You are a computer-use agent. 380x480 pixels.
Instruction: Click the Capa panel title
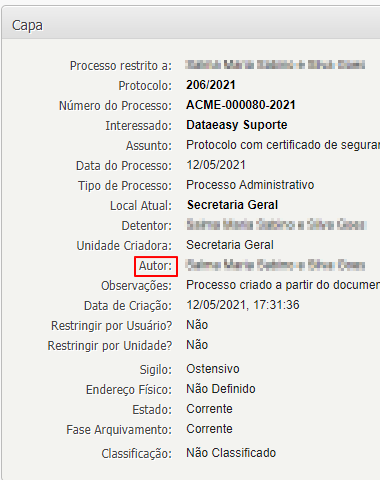27,26
